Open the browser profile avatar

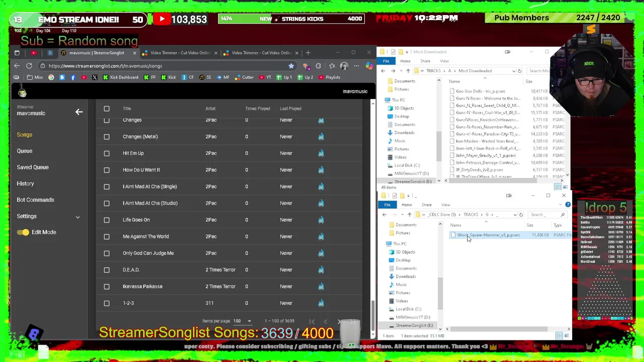click(344, 66)
